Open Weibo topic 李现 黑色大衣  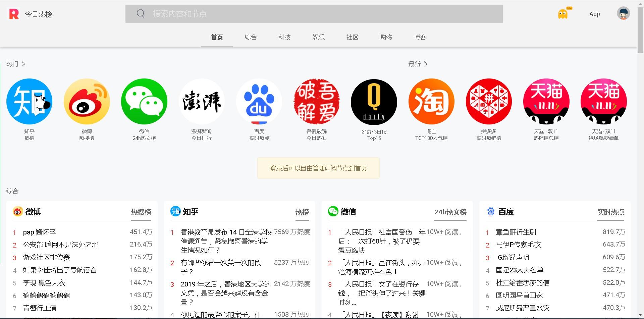44,283
